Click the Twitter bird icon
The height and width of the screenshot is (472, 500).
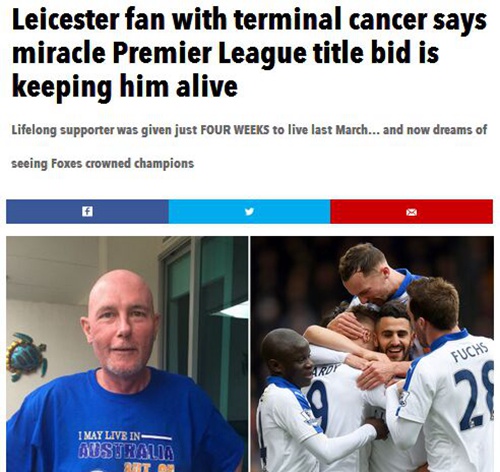pyautogui.click(x=249, y=211)
